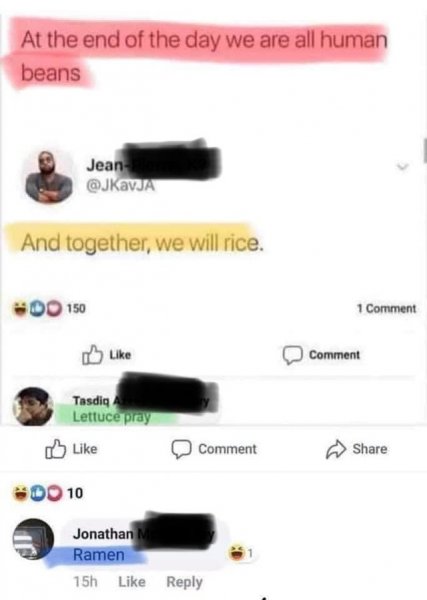
Task: Open Tasdiq's commenter avatar
Action: pos(33,406)
